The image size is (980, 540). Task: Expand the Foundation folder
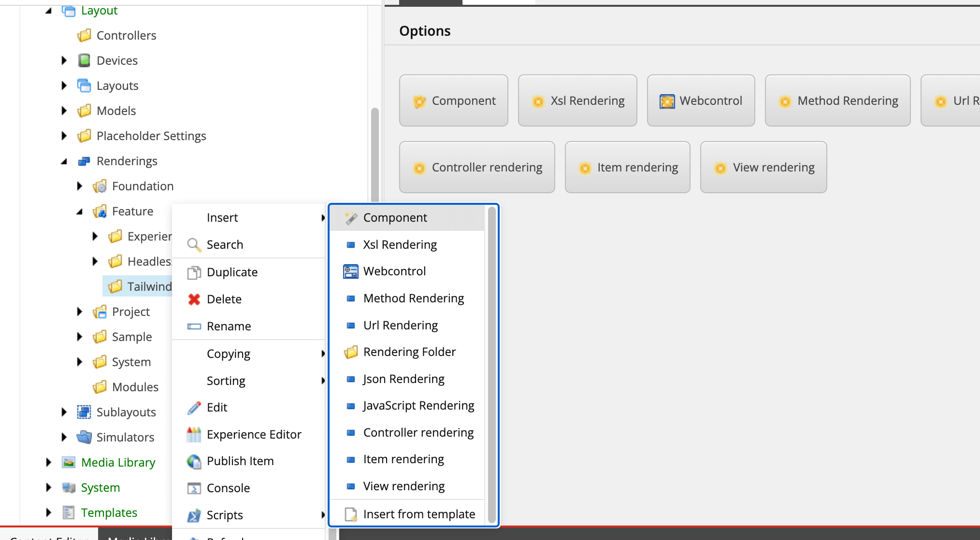pyautogui.click(x=80, y=186)
